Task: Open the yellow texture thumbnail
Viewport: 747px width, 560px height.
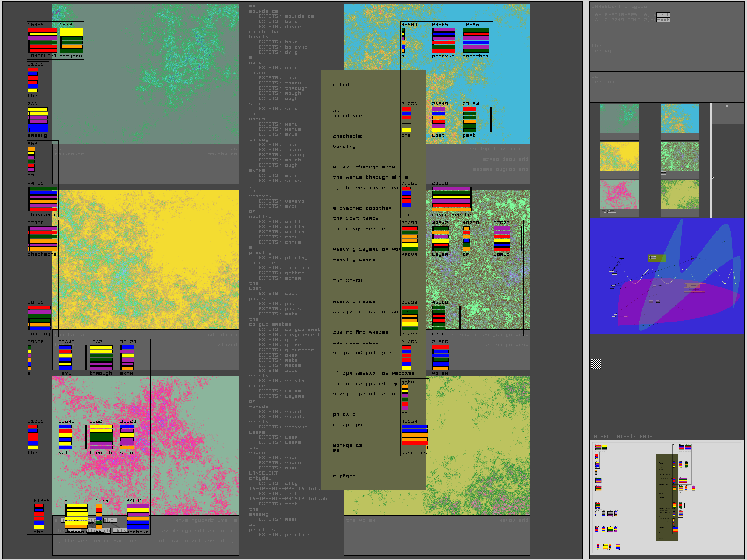Action: [x=620, y=156]
